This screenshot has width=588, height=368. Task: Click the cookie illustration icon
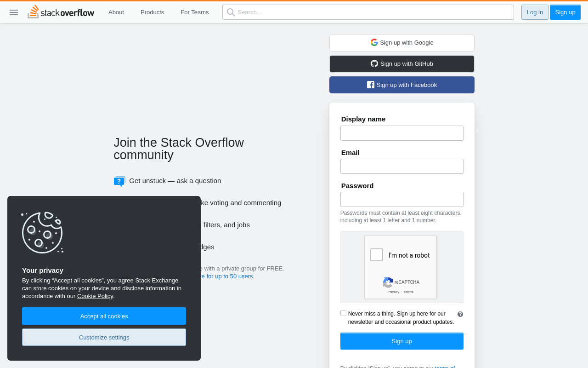coord(42,232)
